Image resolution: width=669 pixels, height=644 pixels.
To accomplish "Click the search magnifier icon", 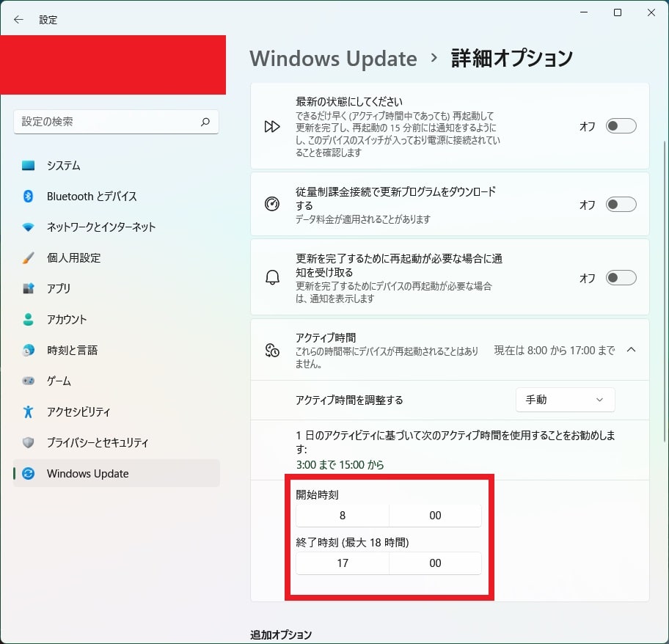I will pos(205,122).
